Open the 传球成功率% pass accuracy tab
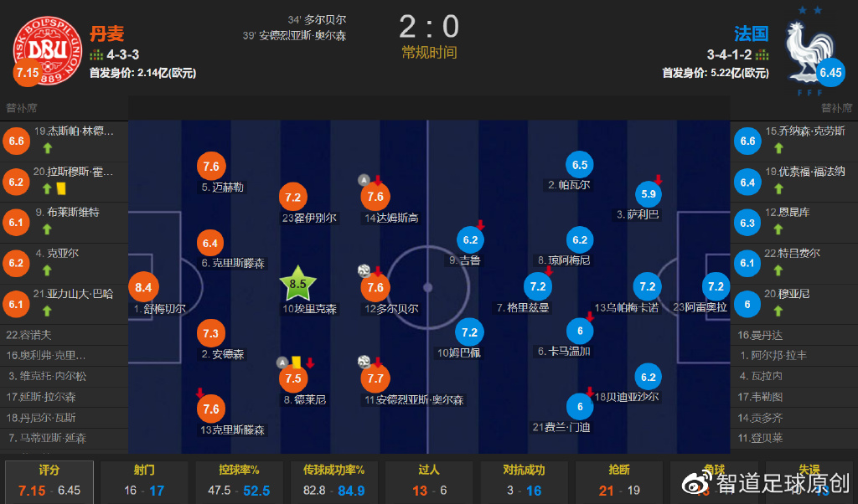Screen dimensions: 858x504 [x=333, y=481]
